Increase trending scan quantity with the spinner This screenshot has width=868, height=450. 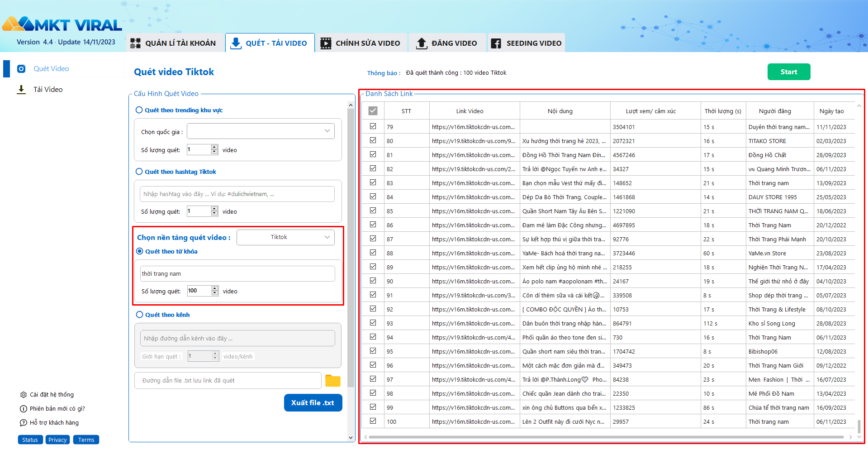(x=214, y=147)
